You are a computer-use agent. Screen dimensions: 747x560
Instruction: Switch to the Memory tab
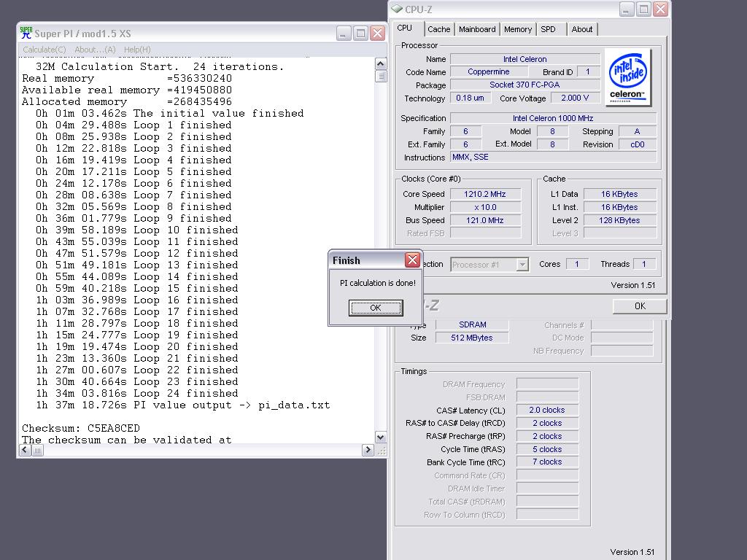pyautogui.click(x=517, y=29)
